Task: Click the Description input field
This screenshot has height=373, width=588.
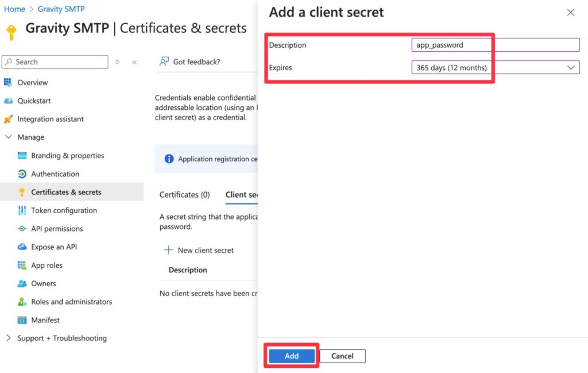Action: pos(496,45)
